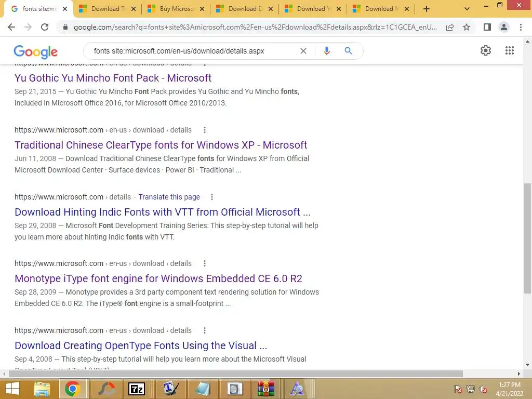Click the Chrome taskbar icon
The image size is (532, 399).
click(x=73, y=389)
